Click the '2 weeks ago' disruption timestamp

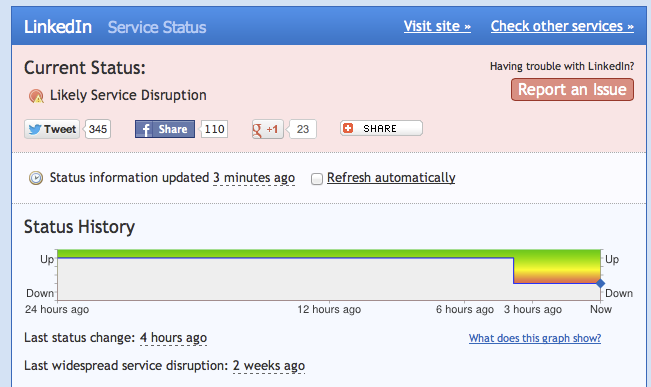pyautogui.click(x=269, y=366)
